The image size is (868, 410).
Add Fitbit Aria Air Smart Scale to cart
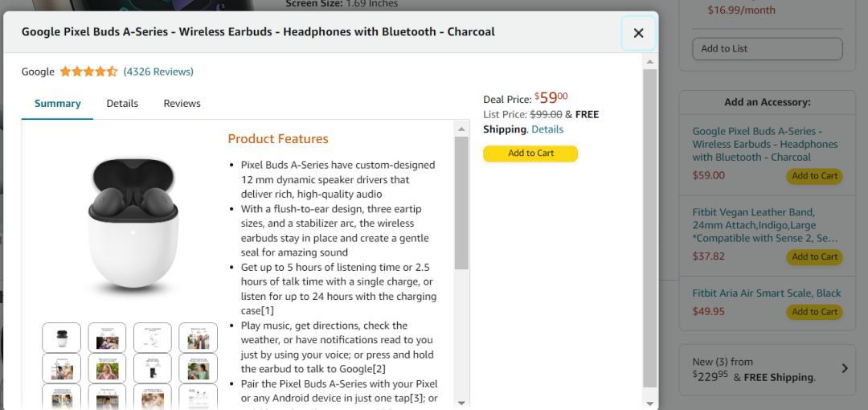(814, 312)
